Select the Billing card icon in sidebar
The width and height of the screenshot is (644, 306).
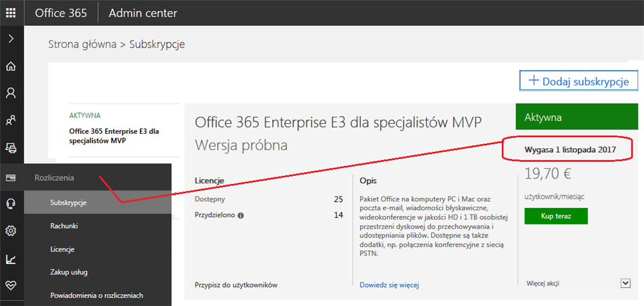11,178
